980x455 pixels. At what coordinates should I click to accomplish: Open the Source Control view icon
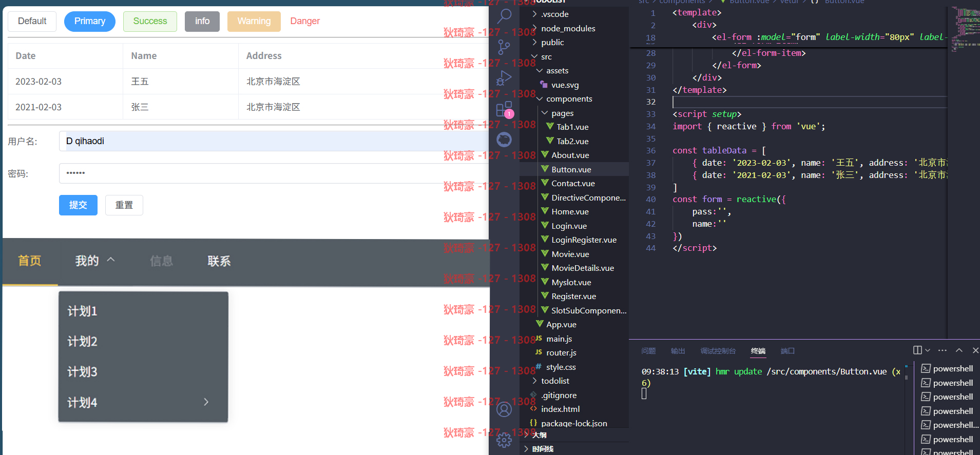tap(504, 47)
